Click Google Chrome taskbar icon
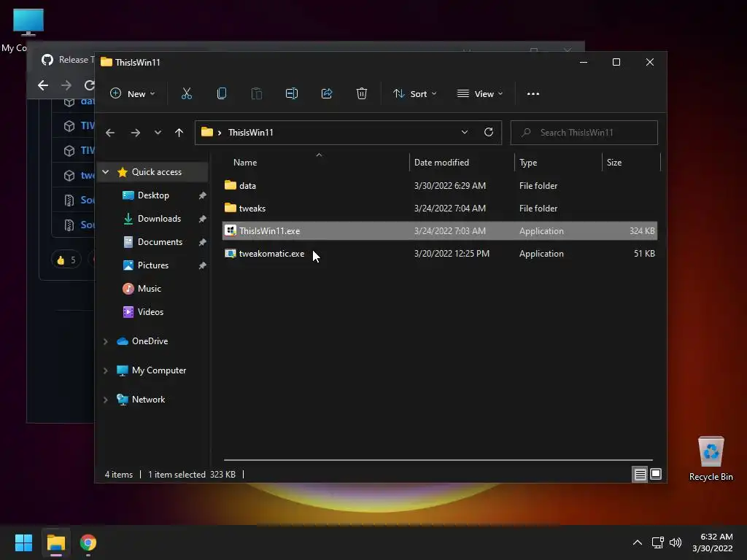The height and width of the screenshot is (560, 747). tap(88, 542)
